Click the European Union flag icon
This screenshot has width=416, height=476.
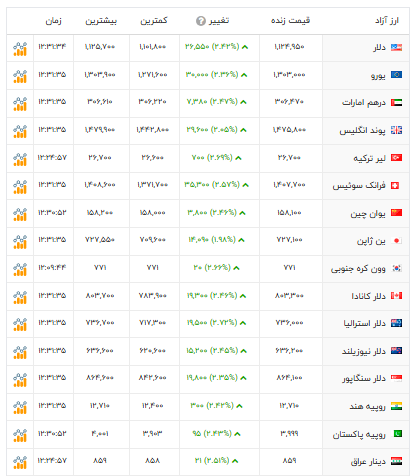[x=396, y=75]
